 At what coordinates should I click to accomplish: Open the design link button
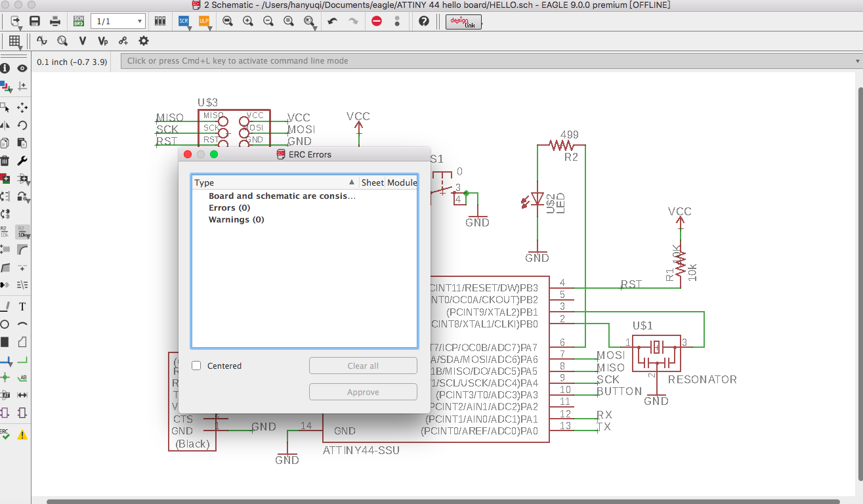(463, 22)
